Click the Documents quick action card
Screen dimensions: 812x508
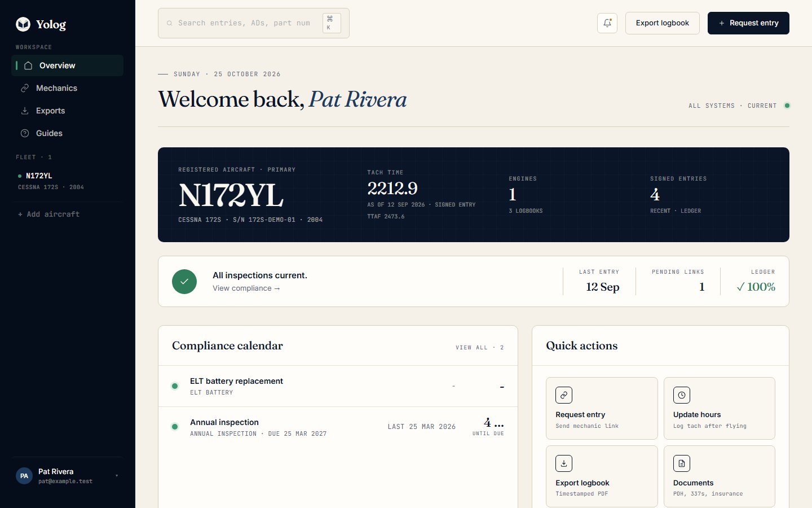720,476
